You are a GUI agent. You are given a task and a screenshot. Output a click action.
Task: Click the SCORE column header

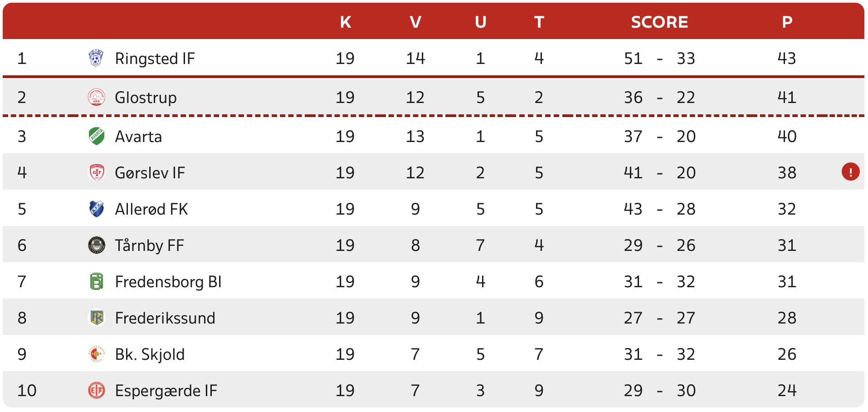click(x=659, y=22)
